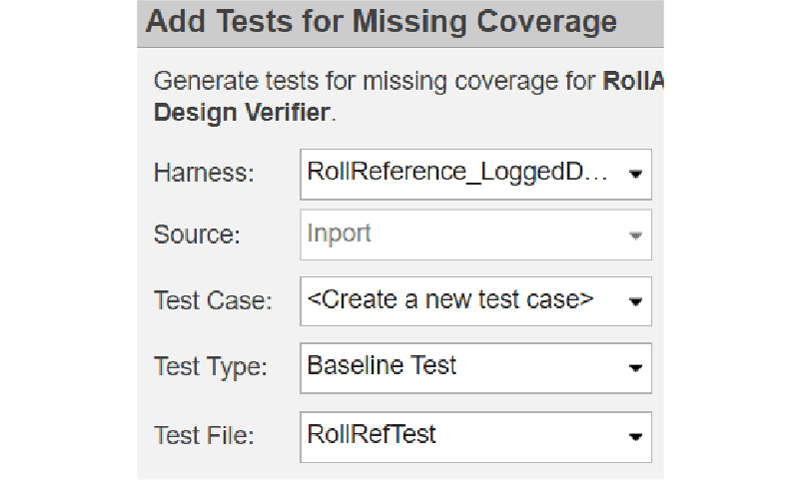Click the Source: label

pos(197,235)
